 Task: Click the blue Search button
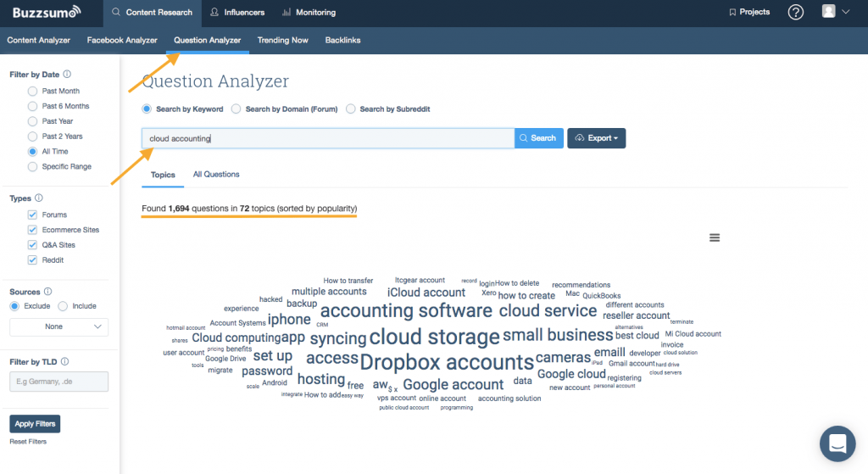[538, 138]
